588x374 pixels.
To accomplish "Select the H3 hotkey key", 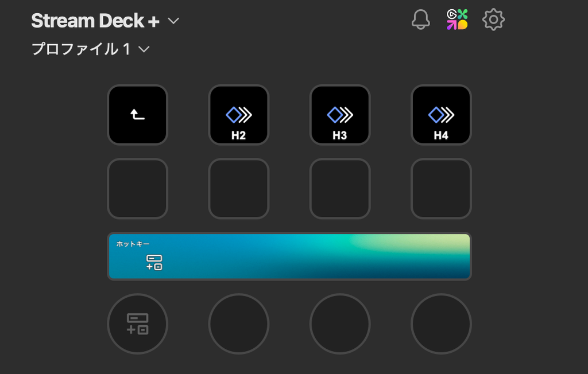I will [340, 115].
